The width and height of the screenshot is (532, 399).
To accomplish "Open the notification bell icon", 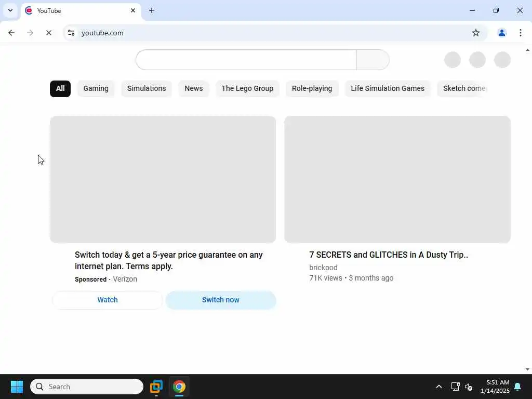I will [x=517, y=387].
